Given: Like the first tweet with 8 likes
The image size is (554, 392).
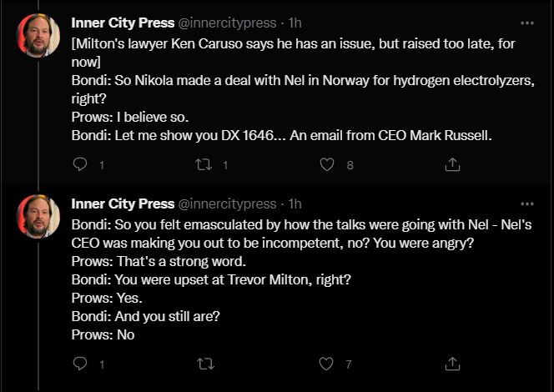Looking at the screenshot, I should [x=328, y=165].
